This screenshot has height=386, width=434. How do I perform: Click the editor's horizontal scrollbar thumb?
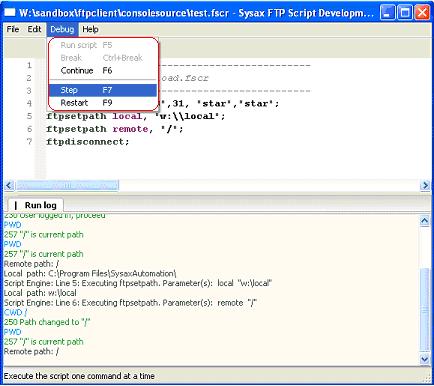(x=67, y=185)
